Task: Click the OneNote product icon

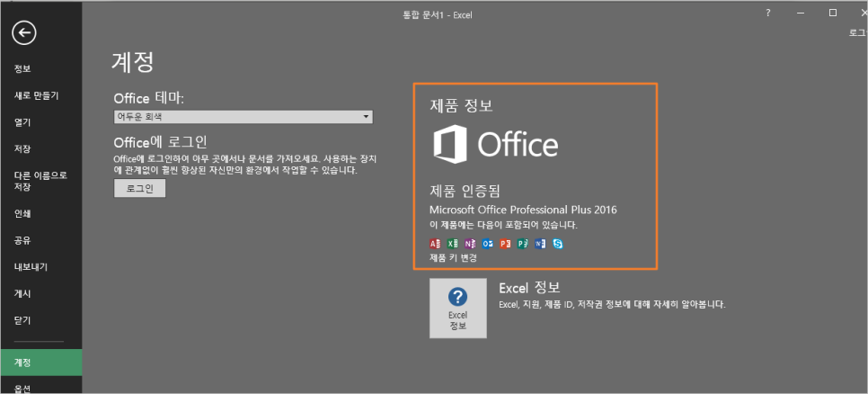Action: (x=470, y=244)
